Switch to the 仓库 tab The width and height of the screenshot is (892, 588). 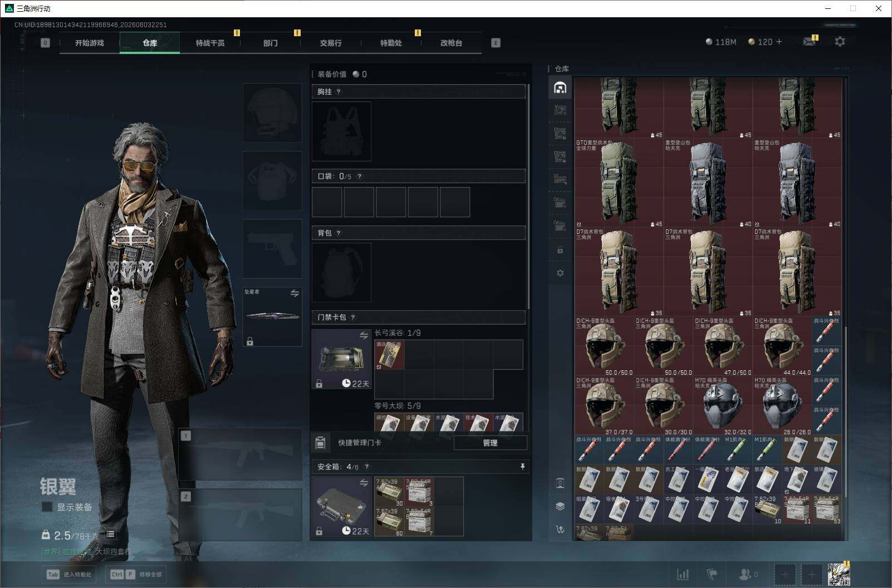pos(150,43)
